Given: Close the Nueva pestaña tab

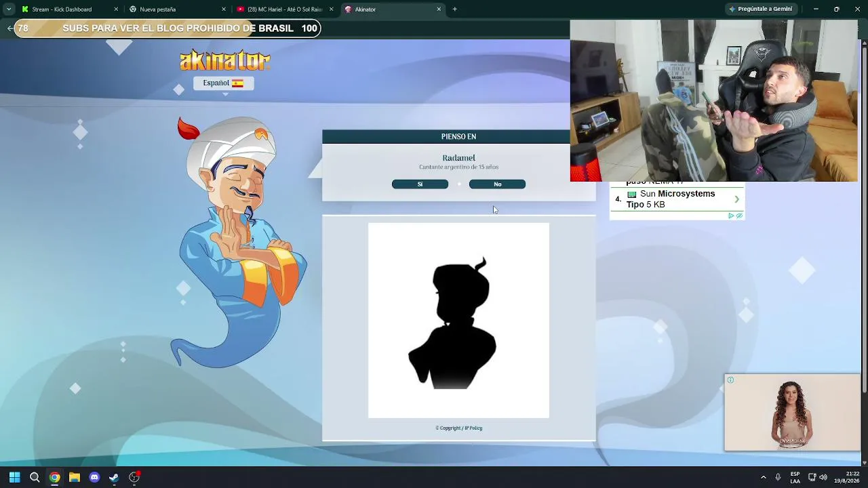Looking at the screenshot, I should point(224,9).
